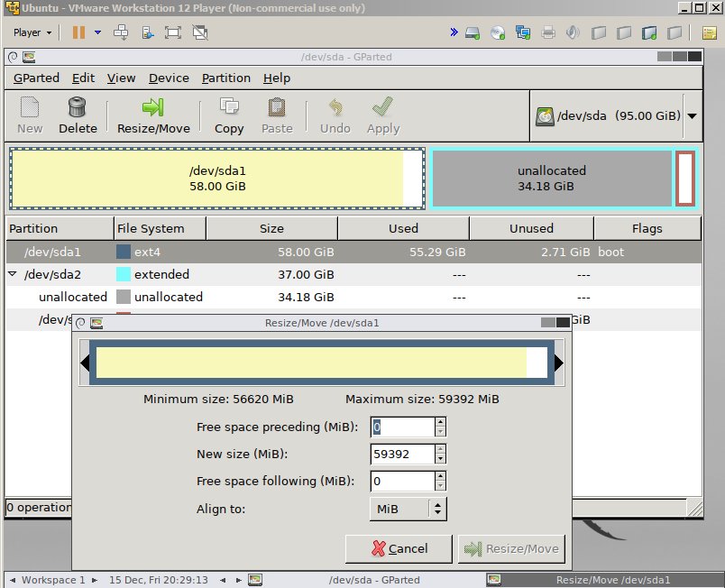The width and height of the screenshot is (725, 588).
Task: Click previous workspace arrow in bottom panel
Action: pos(13,580)
